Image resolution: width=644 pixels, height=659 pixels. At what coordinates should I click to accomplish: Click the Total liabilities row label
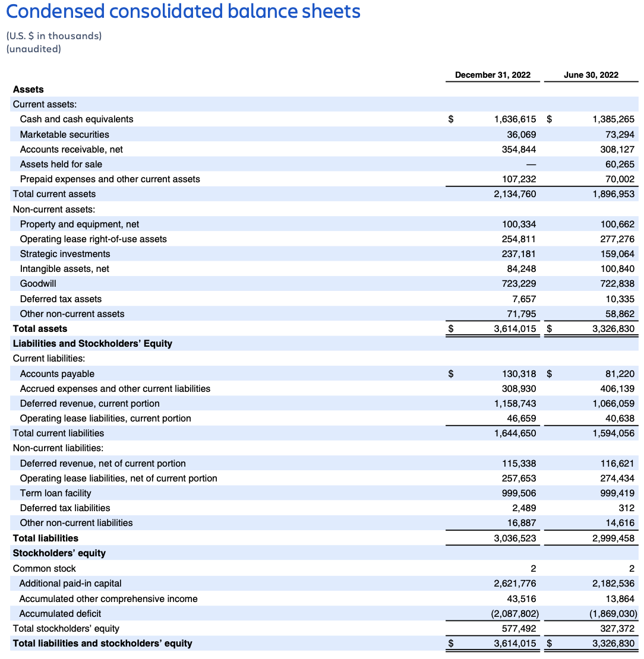(46, 538)
